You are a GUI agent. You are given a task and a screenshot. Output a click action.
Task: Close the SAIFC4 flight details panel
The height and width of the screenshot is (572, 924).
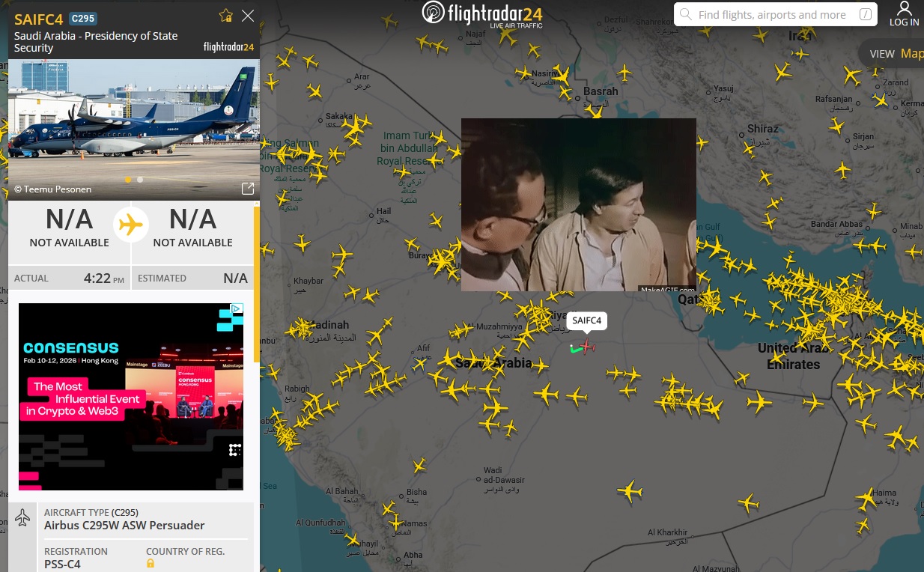pyautogui.click(x=248, y=16)
